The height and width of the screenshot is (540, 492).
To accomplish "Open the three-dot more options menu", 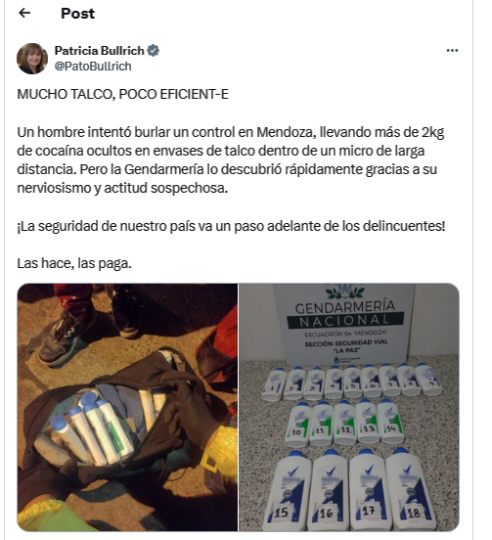I will tap(452, 51).
